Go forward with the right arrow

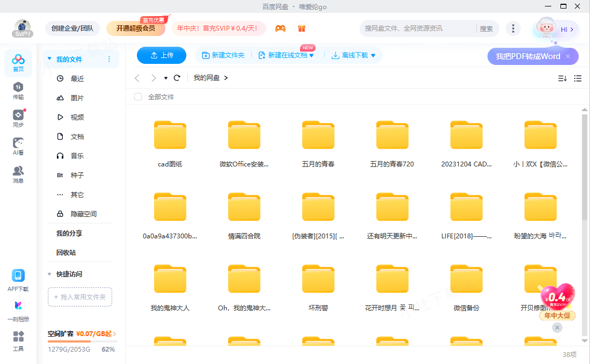(x=153, y=78)
